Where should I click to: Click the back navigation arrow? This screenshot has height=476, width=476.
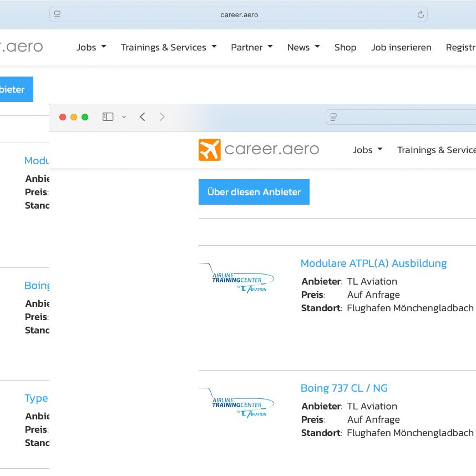click(x=143, y=117)
